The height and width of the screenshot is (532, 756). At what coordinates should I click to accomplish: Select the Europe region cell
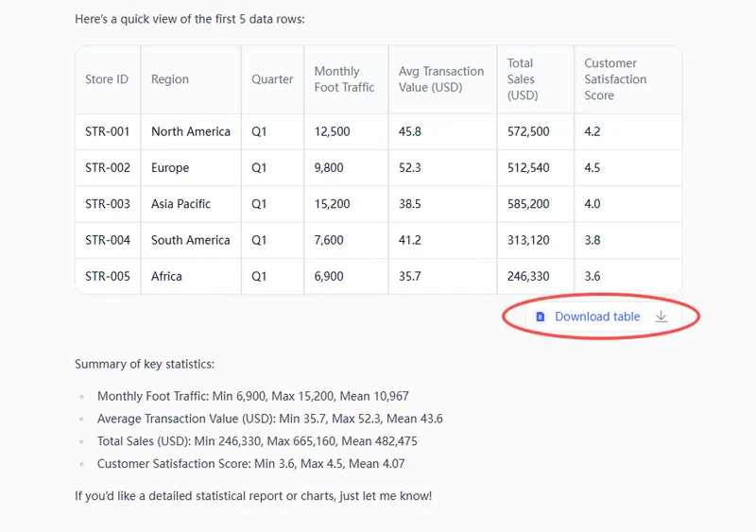coord(170,167)
